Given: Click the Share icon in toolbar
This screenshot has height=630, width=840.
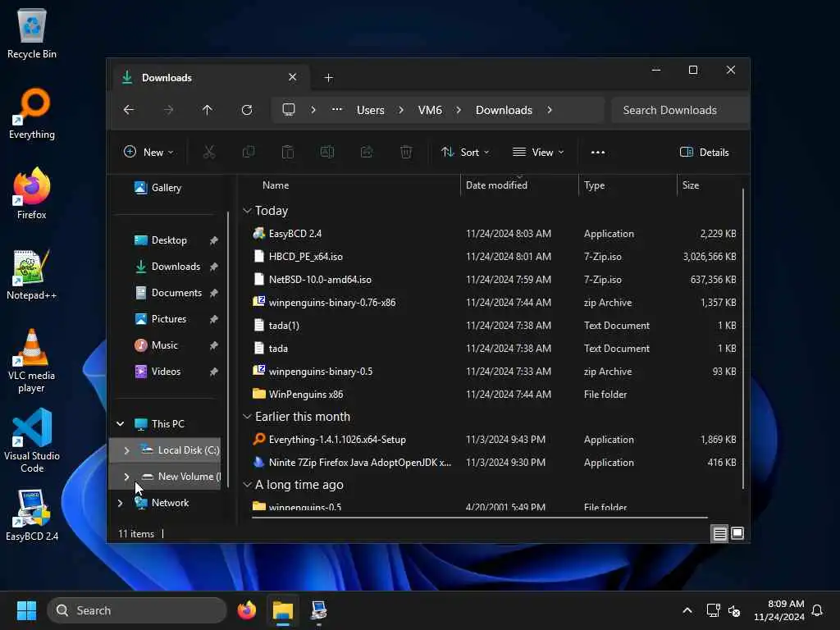Looking at the screenshot, I should [367, 152].
